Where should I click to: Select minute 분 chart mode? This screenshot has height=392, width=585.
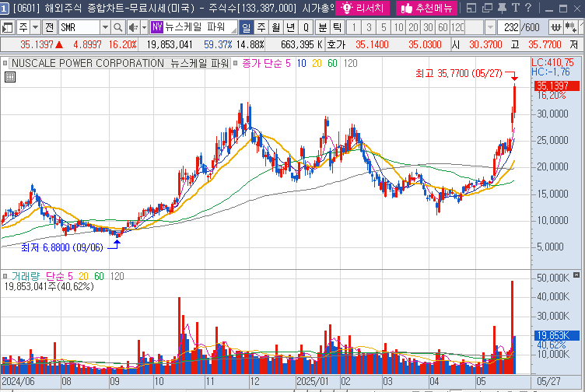click(x=322, y=27)
